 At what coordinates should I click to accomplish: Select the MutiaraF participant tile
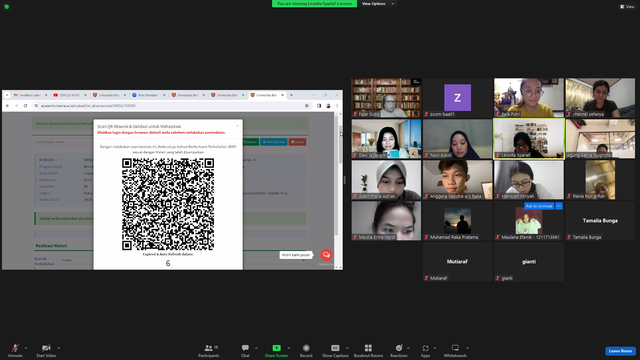pos(457,262)
